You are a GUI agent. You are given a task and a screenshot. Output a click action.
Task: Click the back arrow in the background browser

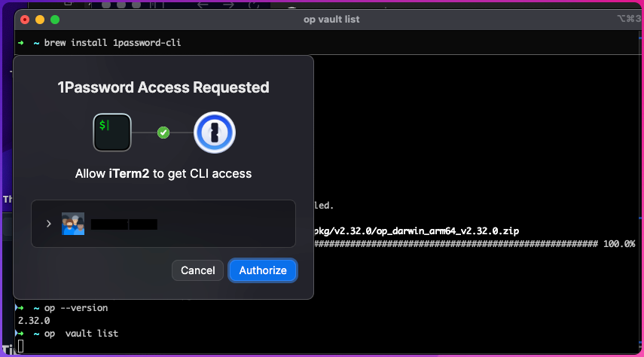tap(203, 5)
